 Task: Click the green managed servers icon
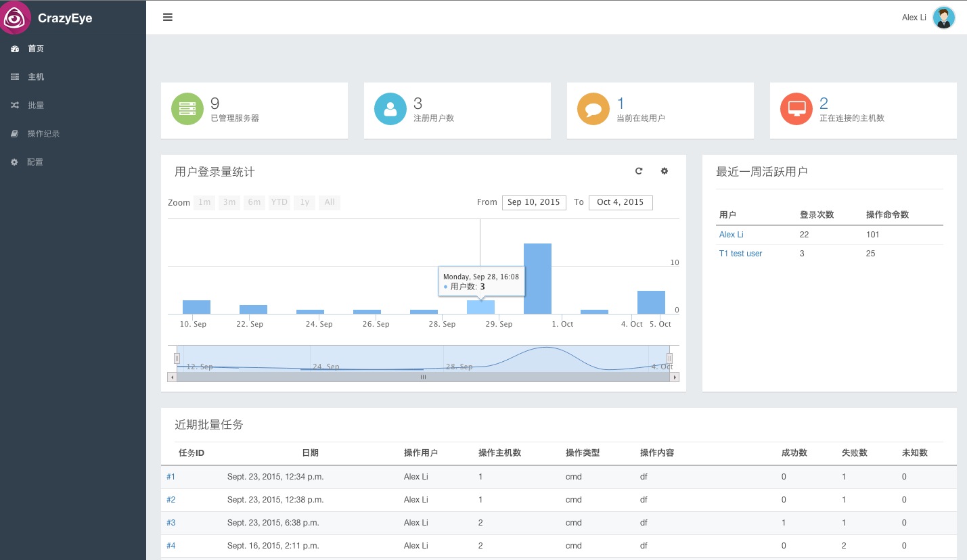pyautogui.click(x=187, y=109)
